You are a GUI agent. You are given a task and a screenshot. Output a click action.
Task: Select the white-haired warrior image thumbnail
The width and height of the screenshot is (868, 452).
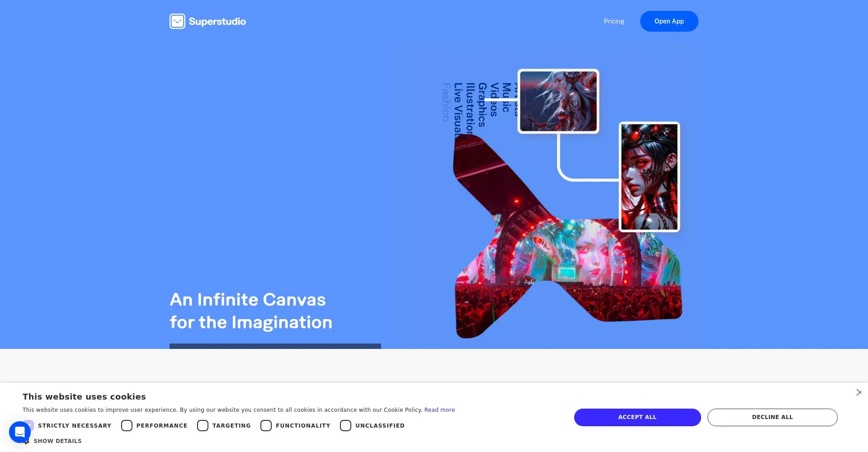click(558, 101)
